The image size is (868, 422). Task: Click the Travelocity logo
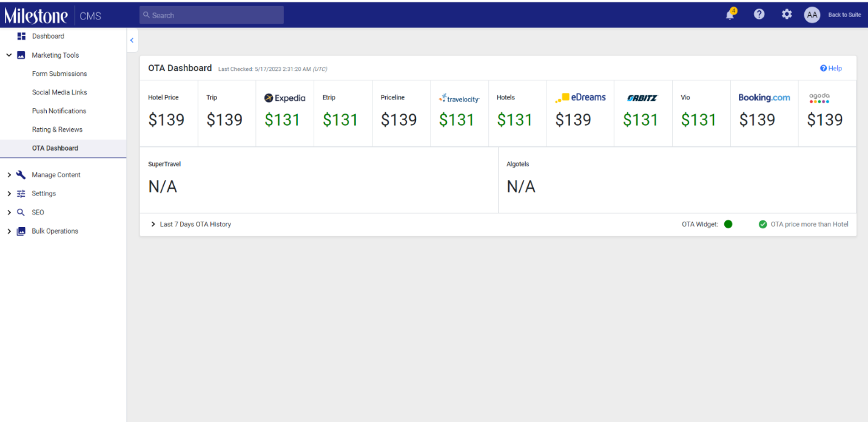pos(459,98)
